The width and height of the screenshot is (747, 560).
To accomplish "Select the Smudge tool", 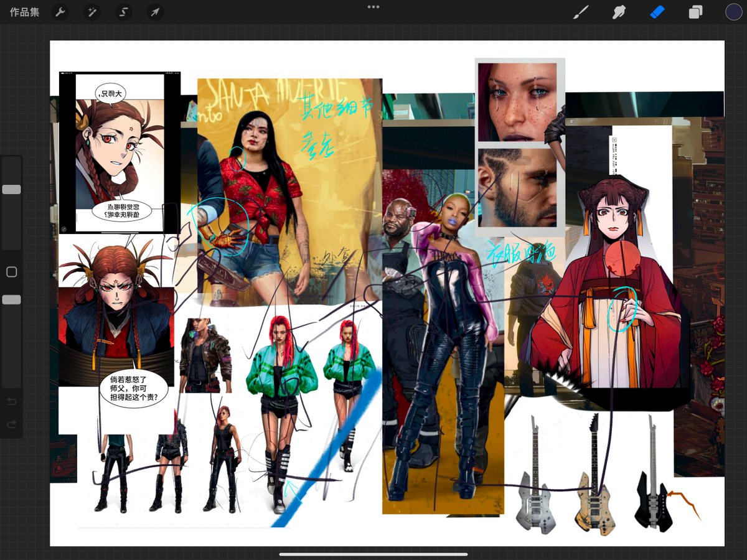I will click(619, 12).
